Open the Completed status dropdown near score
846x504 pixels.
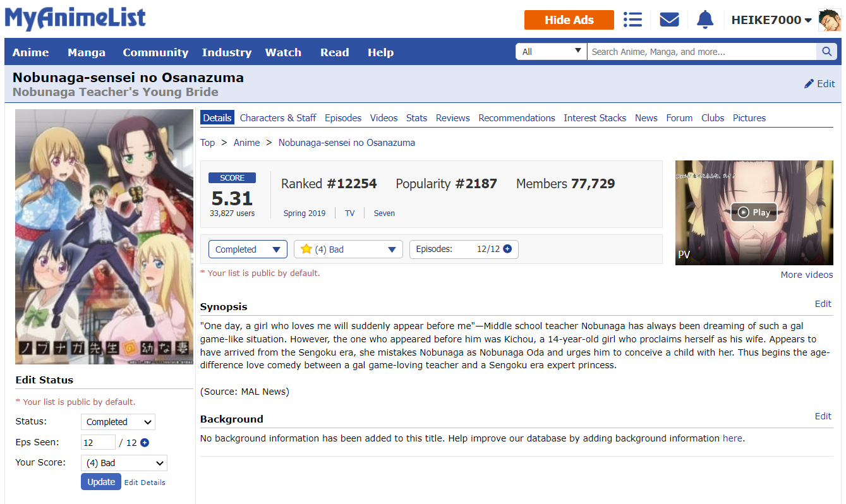coord(248,249)
